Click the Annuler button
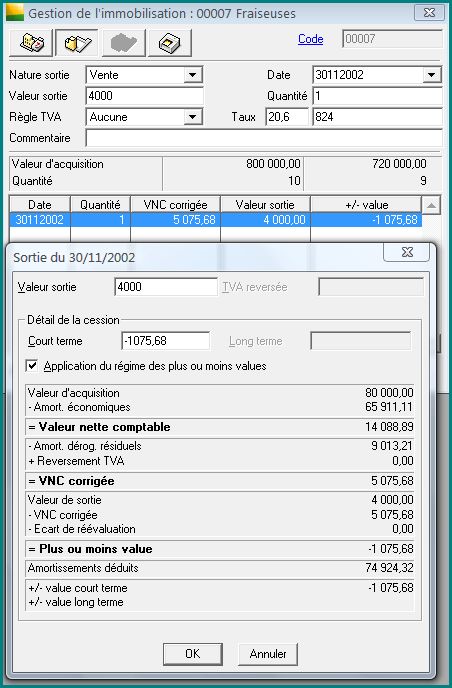This screenshot has height=688, width=452. (268, 654)
